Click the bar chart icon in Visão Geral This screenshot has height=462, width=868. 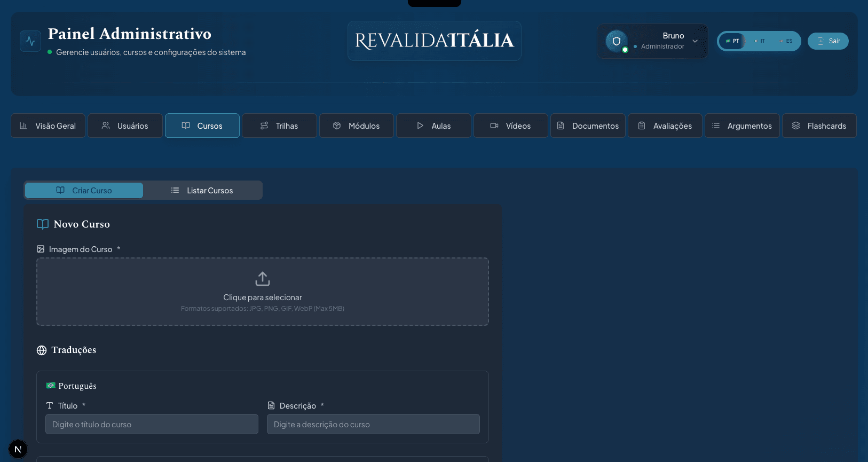[x=23, y=126]
